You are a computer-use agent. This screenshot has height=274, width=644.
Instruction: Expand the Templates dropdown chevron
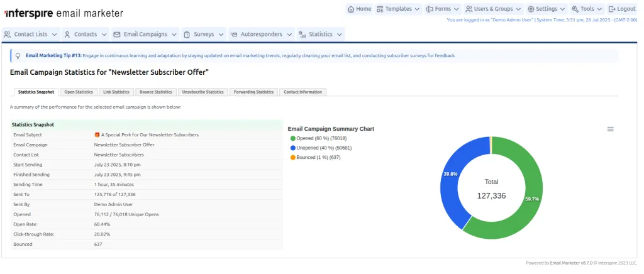pos(417,9)
